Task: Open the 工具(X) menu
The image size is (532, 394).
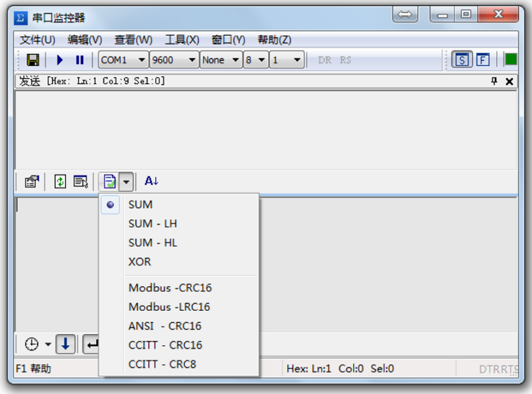Action: pyautogui.click(x=182, y=40)
